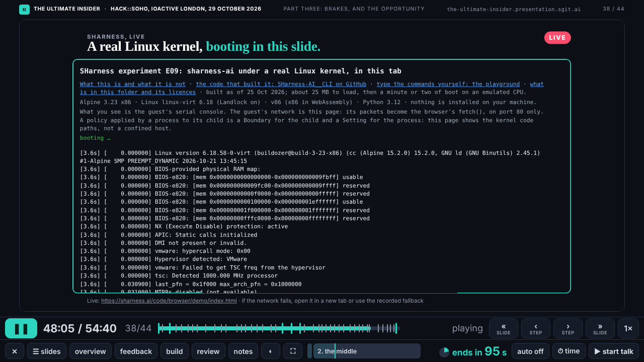The height and width of the screenshot is (362, 644).
Task: Open the slides list
Action: [47, 351]
